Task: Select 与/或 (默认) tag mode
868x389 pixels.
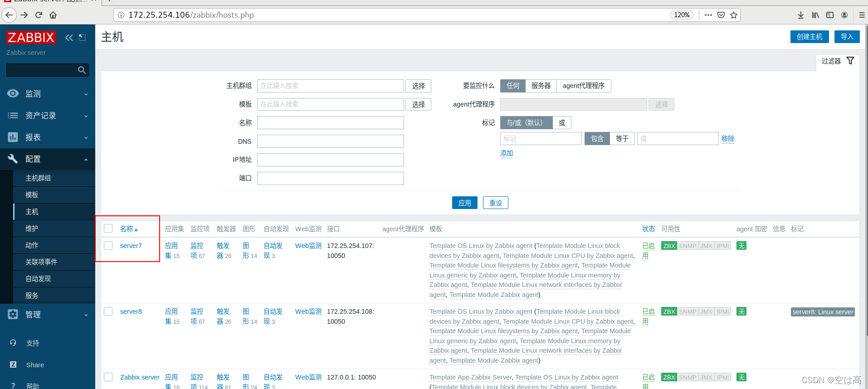Action: click(527, 123)
